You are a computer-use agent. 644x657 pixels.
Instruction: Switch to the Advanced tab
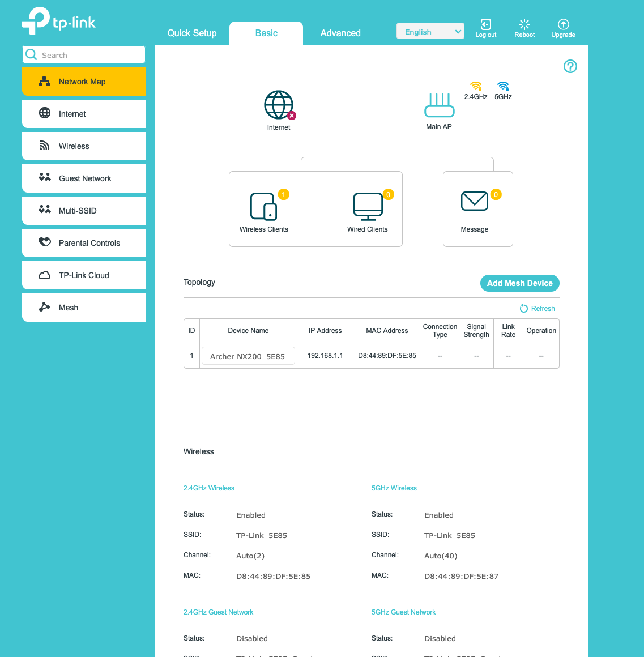pyautogui.click(x=340, y=33)
